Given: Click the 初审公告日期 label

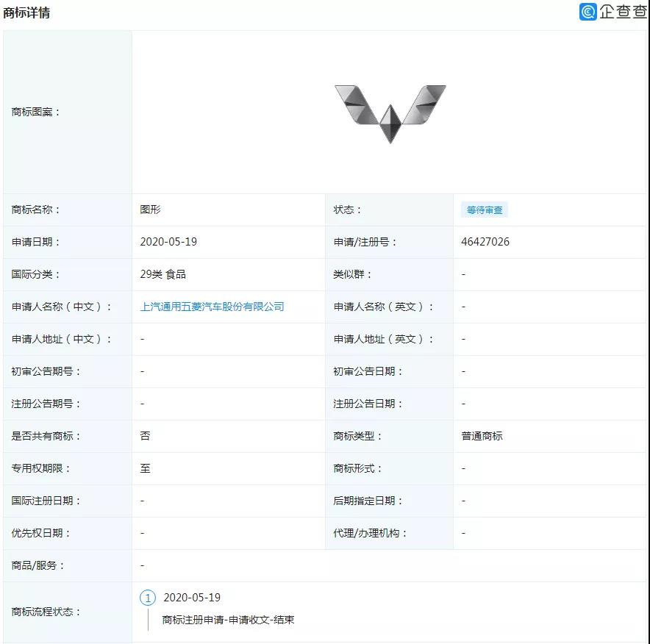Looking at the screenshot, I should click(368, 371).
